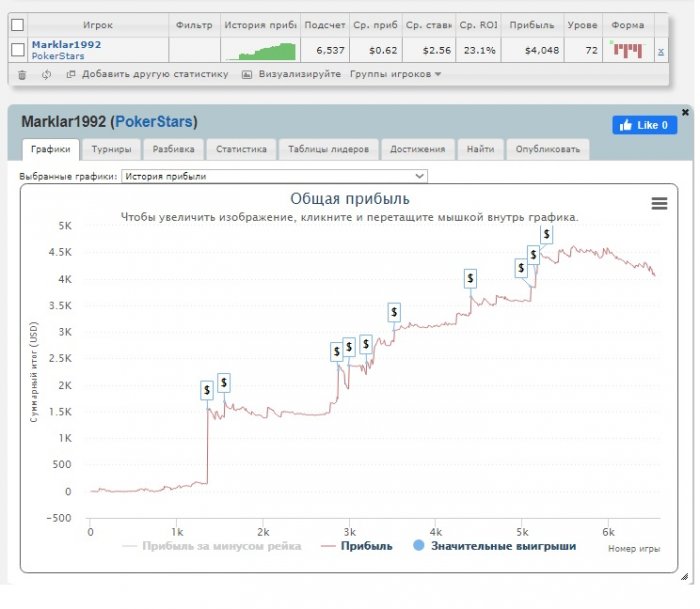Click the '6,537' count cell
This screenshot has width=700, height=609.
point(325,50)
